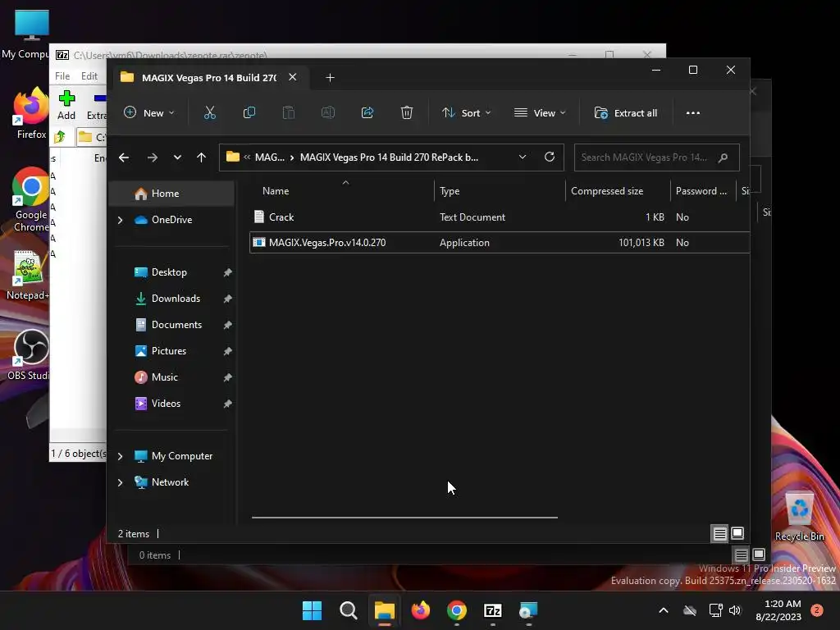Expand the OneDrive tree node

(x=120, y=220)
